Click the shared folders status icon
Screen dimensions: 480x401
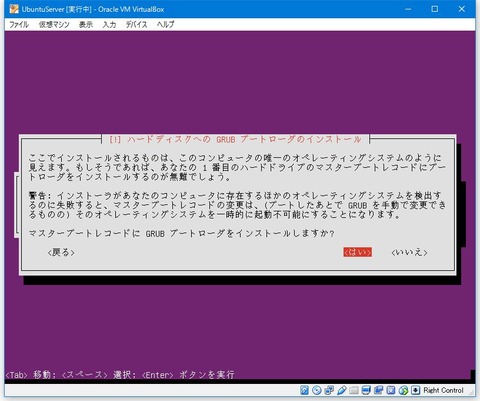(x=354, y=390)
